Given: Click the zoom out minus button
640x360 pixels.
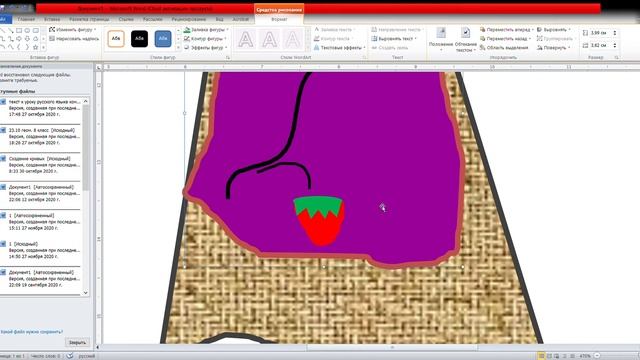Looking at the screenshot, I should [596, 356].
